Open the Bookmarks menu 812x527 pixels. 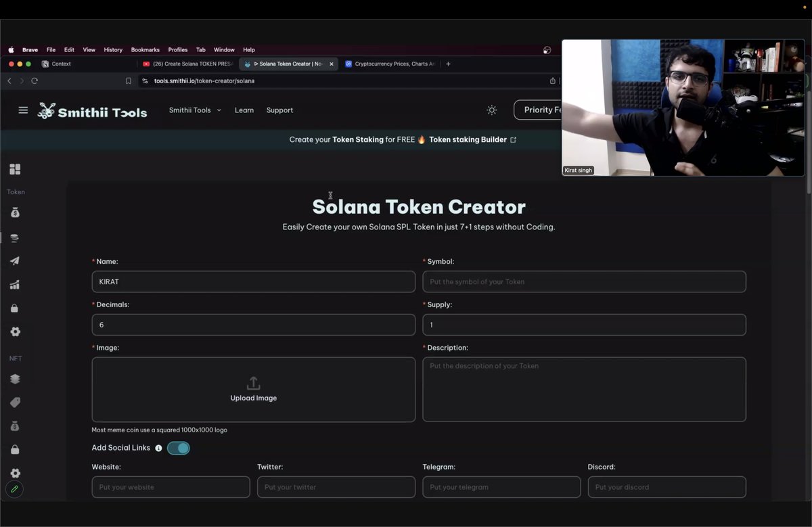[145, 50]
